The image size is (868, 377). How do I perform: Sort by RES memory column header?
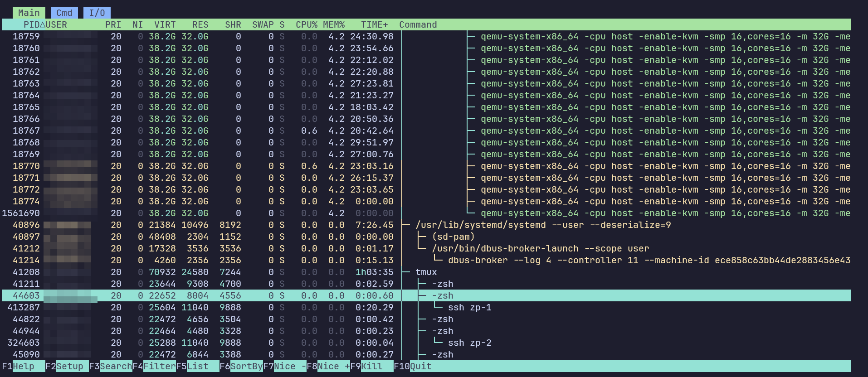200,24
